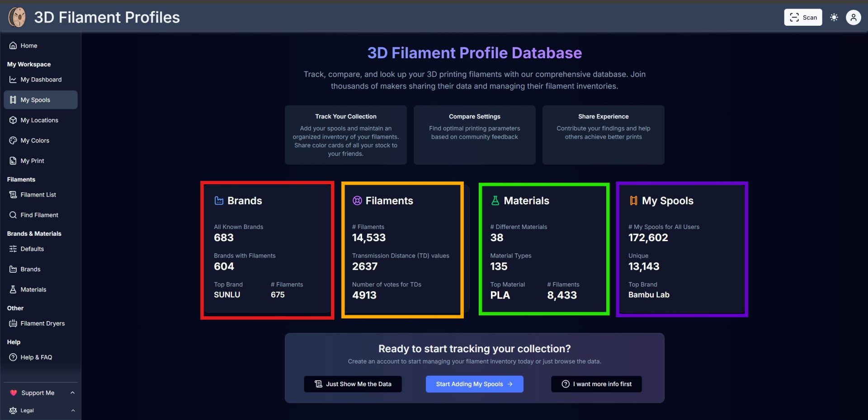Open the Find Filament search icon
Screen dimensions: 868x420
[x=13, y=215]
